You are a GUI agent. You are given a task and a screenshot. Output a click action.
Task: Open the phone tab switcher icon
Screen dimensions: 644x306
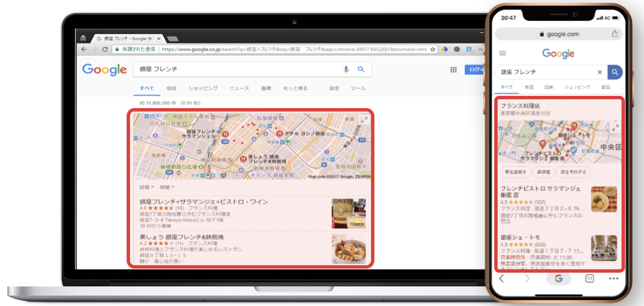[x=590, y=279]
